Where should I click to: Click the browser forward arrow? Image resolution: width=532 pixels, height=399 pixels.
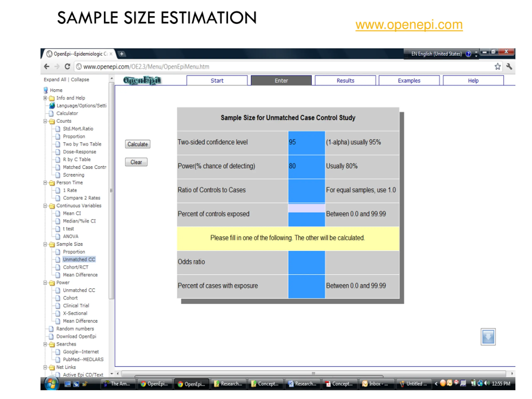tap(57, 66)
